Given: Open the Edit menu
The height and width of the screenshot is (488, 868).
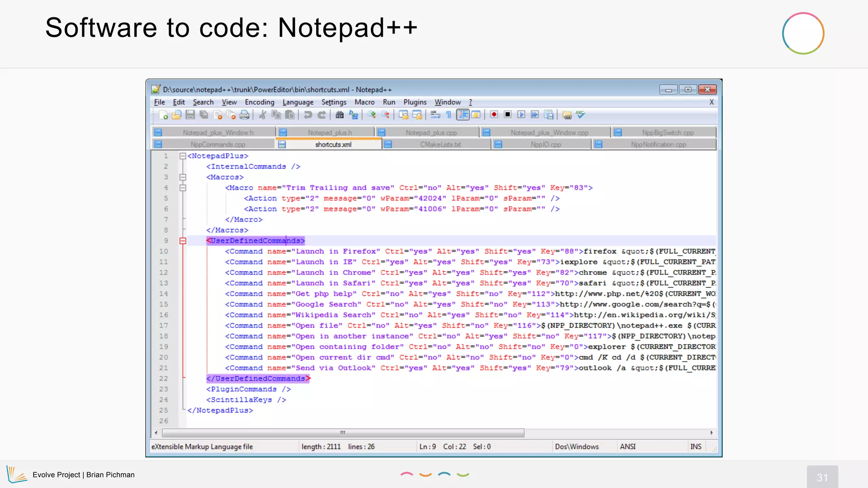Looking at the screenshot, I should tap(179, 102).
